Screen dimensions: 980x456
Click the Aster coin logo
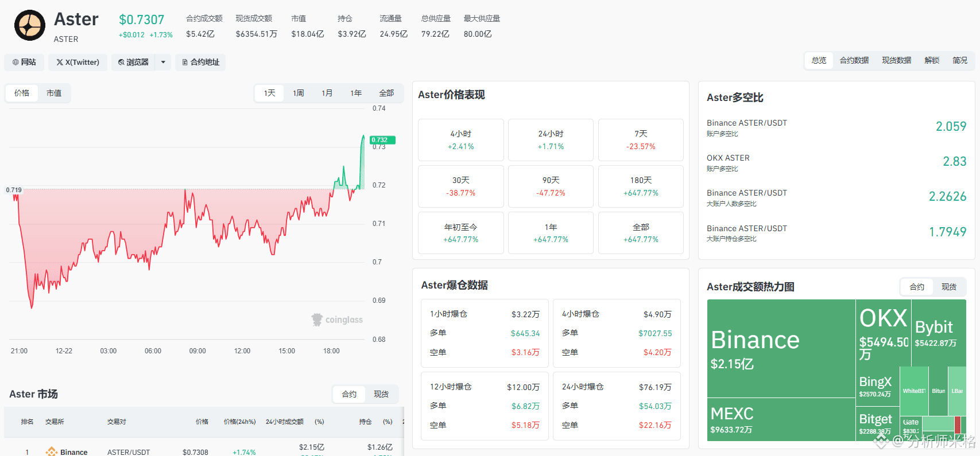coord(30,26)
